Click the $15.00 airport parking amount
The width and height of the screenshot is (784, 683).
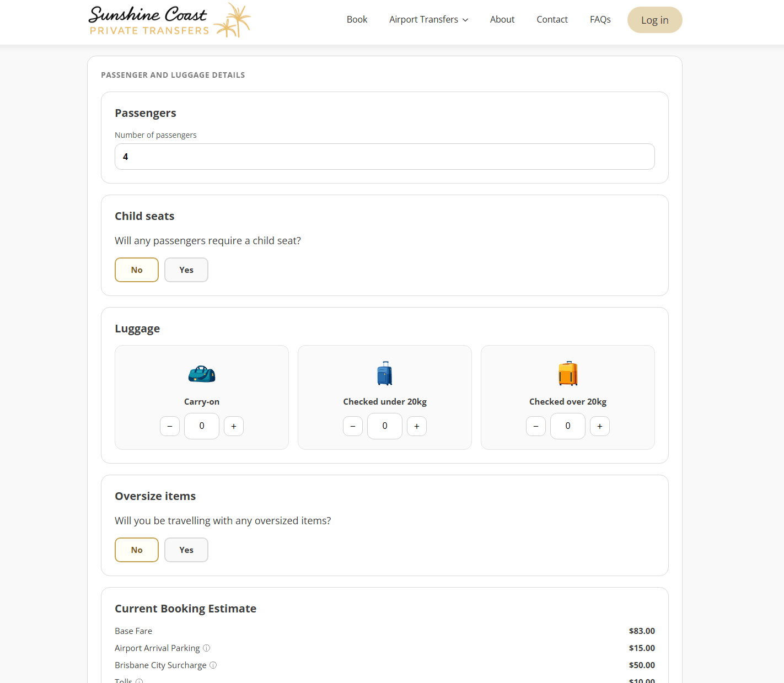tap(642, 648)
